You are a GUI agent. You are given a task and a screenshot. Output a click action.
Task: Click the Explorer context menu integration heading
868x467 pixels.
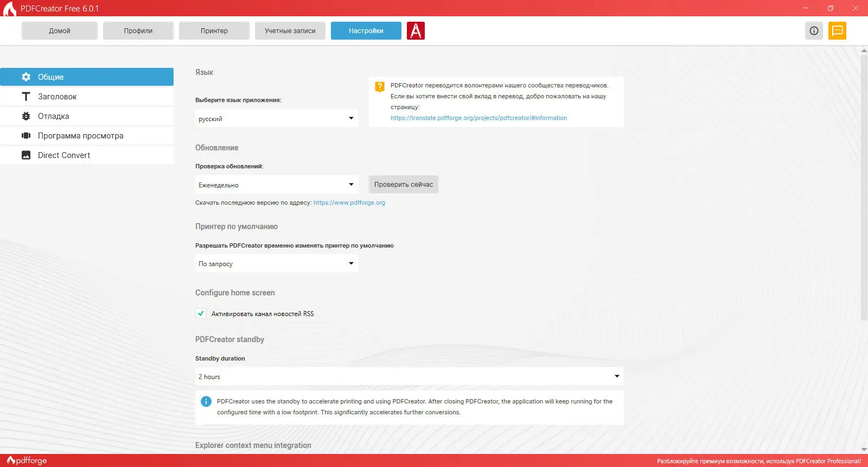(253, 445)
